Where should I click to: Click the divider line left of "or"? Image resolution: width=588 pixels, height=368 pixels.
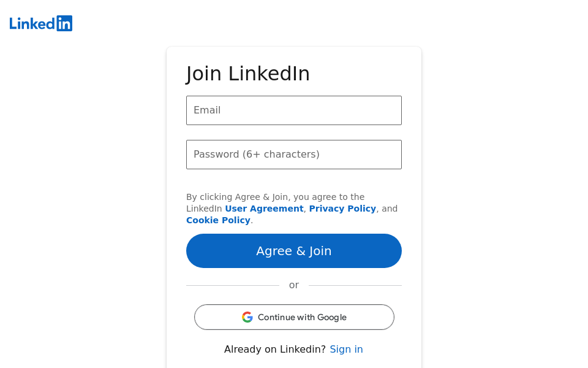(233, 285)
